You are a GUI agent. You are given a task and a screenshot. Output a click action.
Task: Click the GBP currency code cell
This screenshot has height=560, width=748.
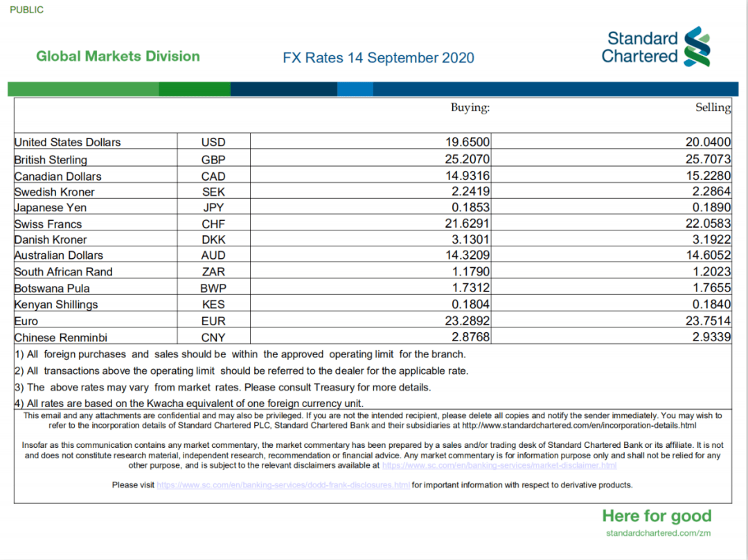point(213,159)
